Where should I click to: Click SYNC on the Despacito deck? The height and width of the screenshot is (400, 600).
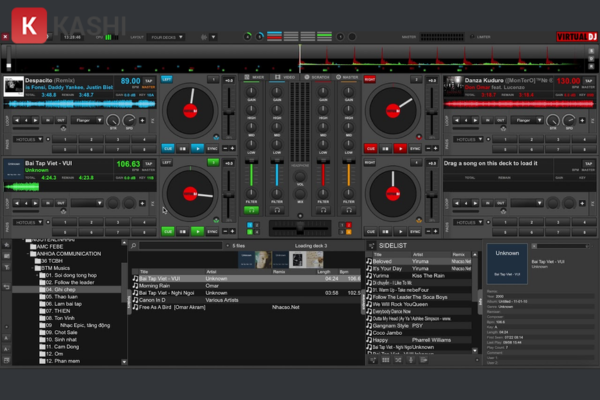click(x=212, y=149)
